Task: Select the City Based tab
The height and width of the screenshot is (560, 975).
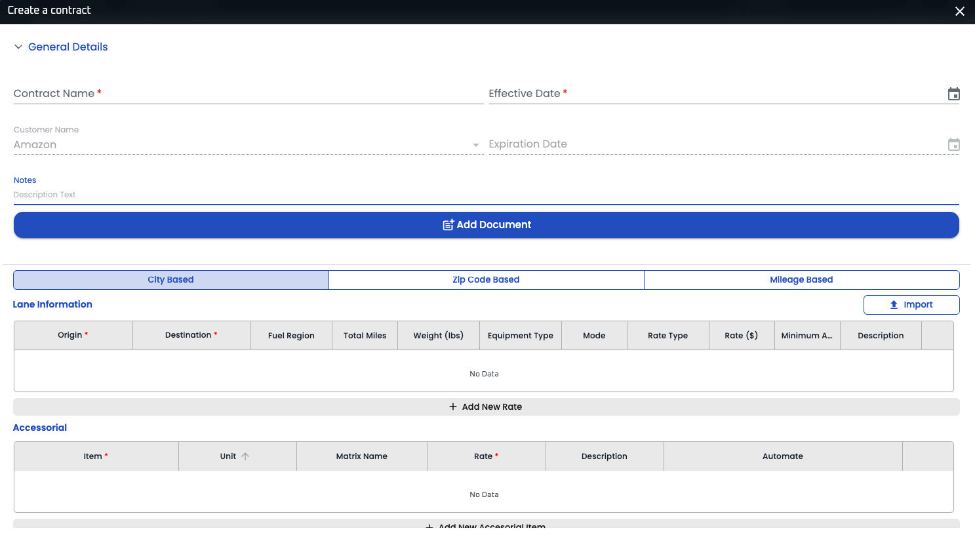Action: (x=170, y=279)
